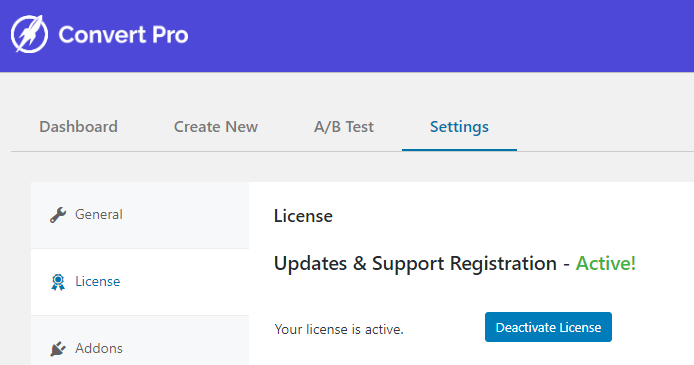Click the wrench icon beside General

[58, 215]
